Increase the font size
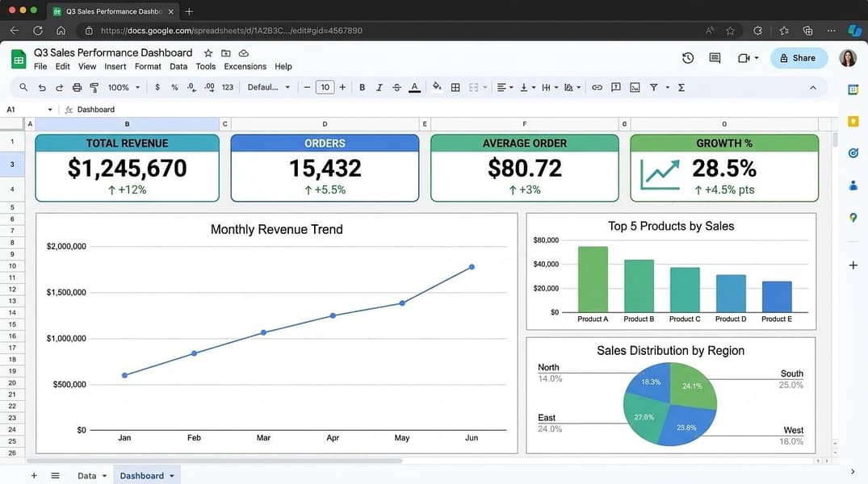 tap(342, 87)
